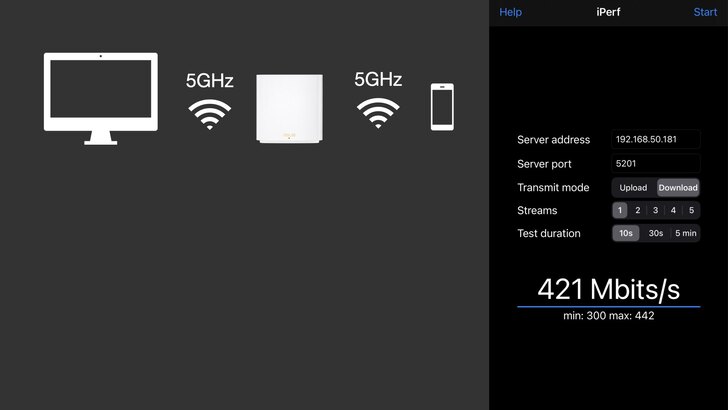The image size is (728, 410).
Task: Set streams to 2
Action: (x=637, y=210)
